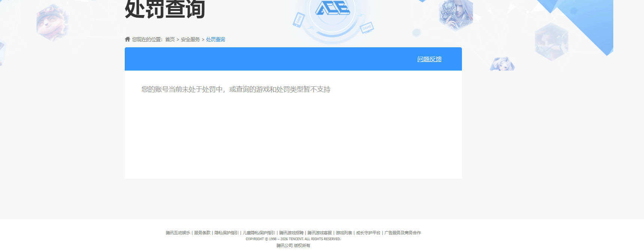This screenshot has width=644, height=250.
Task: Click the COPYRIGHT 1998 – 2026 TENCENT text
Action: pyautogui.click(x=293, y=239)
